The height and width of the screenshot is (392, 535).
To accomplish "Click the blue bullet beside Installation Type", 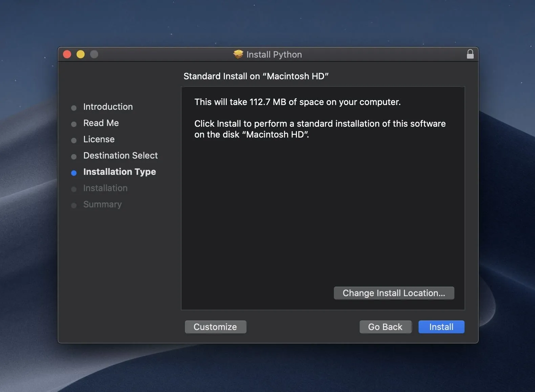I will pos(74,173).
